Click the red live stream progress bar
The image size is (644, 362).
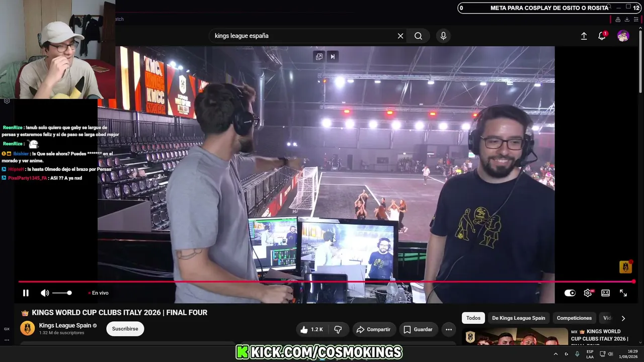pyautogui.click(x=327, y=282)
